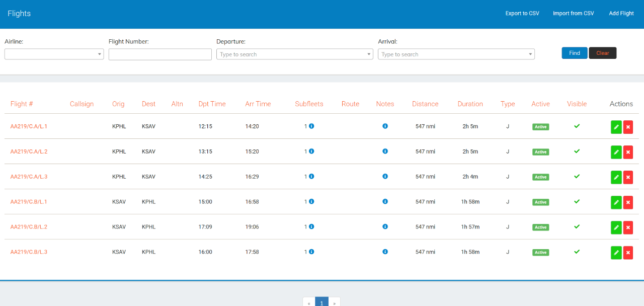Click edit pencil icon for flight AA219/C.A/L.1
The image size is (644, 306).
click(x=616, y=127)
